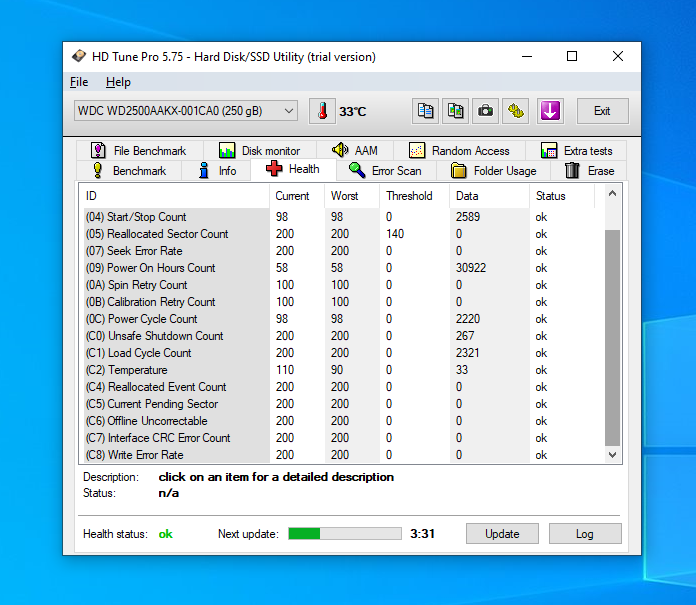Click the 33°C temperature readout

click(x=352, y=111)
